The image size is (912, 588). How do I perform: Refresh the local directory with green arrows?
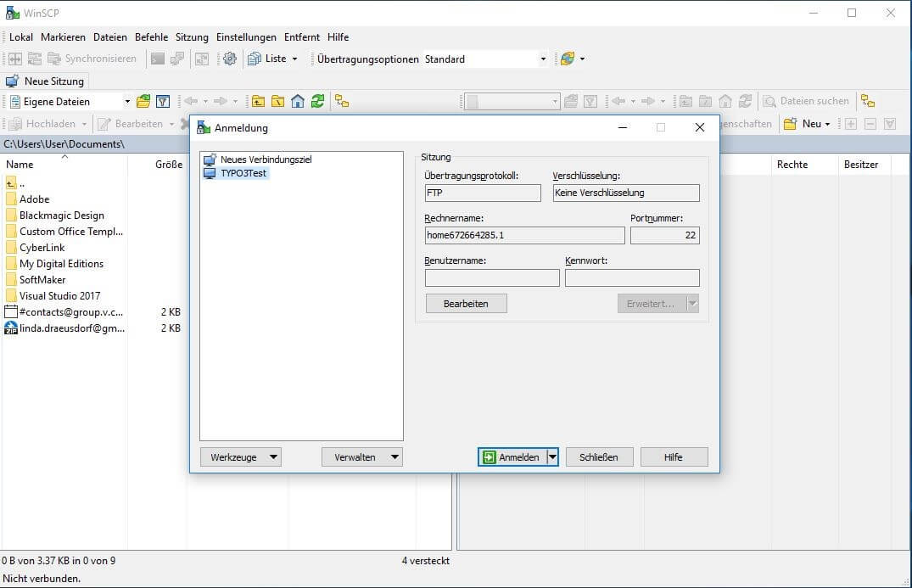click(317, 101)
